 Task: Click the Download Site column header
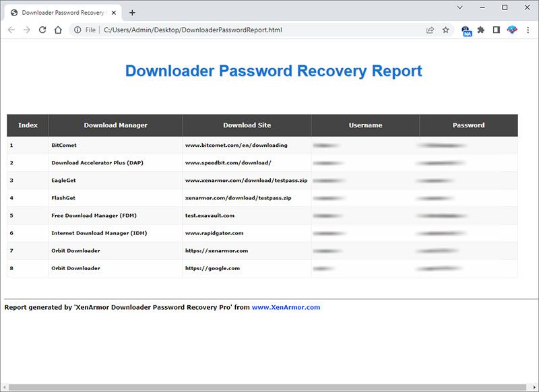click(247, 125)
